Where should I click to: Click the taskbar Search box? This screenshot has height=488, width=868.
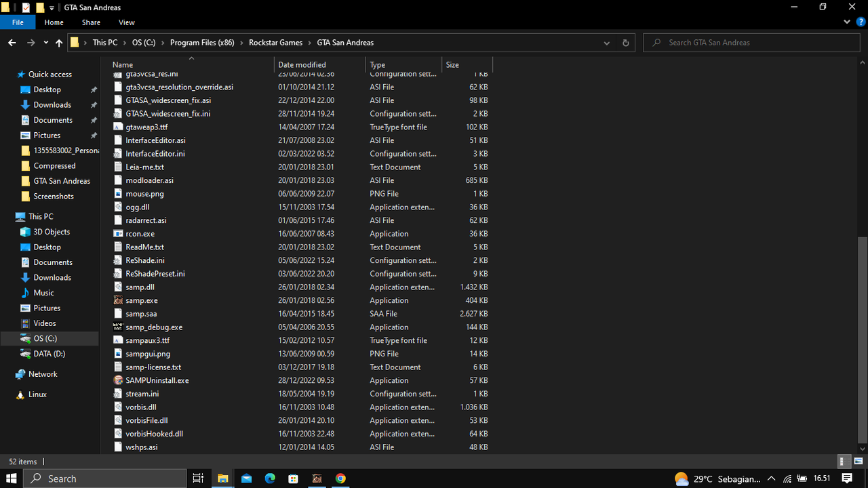(x=105, y=479)
